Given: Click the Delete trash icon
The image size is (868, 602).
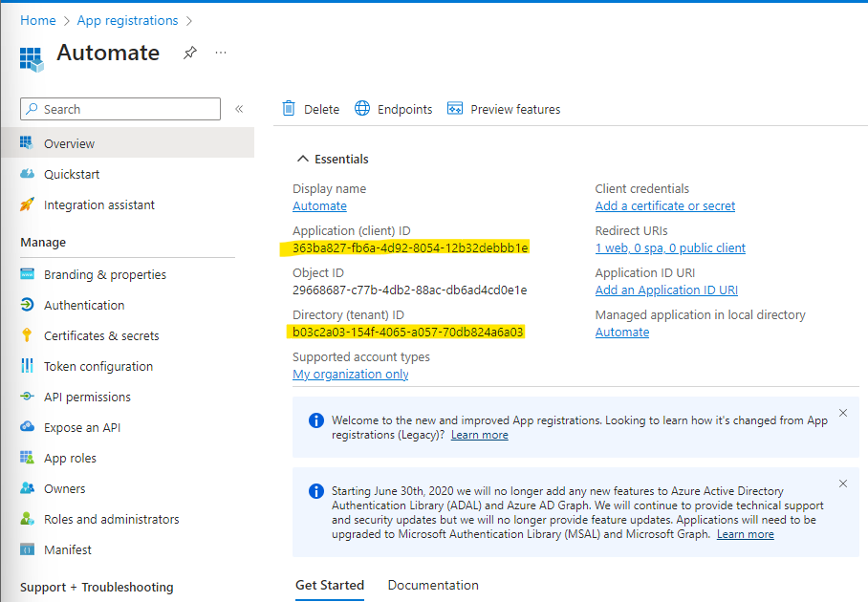Looking at the screenshot, I should 289,109.
